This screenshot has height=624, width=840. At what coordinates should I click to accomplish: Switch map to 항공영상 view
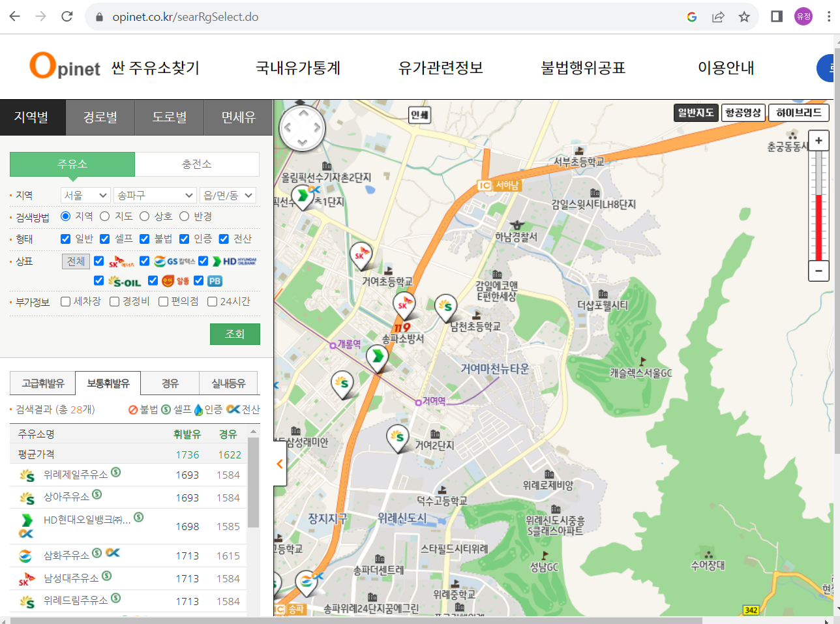[743, 113]
